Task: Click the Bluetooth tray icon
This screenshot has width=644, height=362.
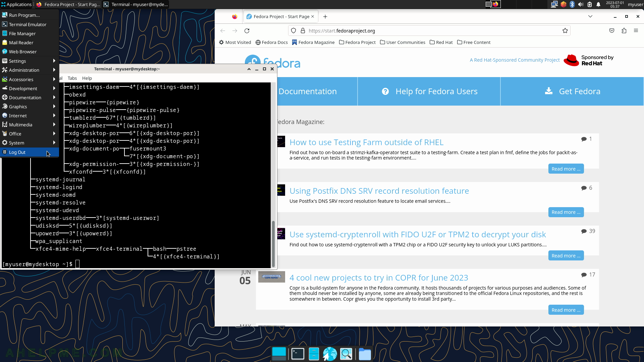Action: click(572, 4)
